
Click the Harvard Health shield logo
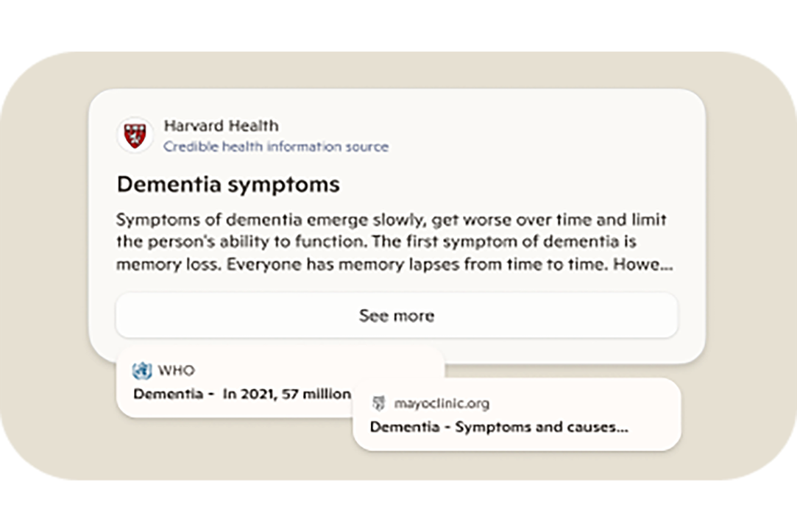point(135,136)
